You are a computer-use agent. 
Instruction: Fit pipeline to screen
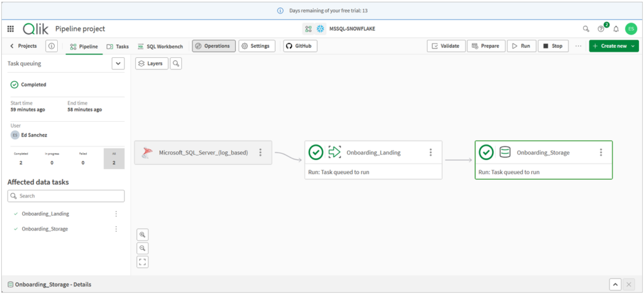[143, 262]
